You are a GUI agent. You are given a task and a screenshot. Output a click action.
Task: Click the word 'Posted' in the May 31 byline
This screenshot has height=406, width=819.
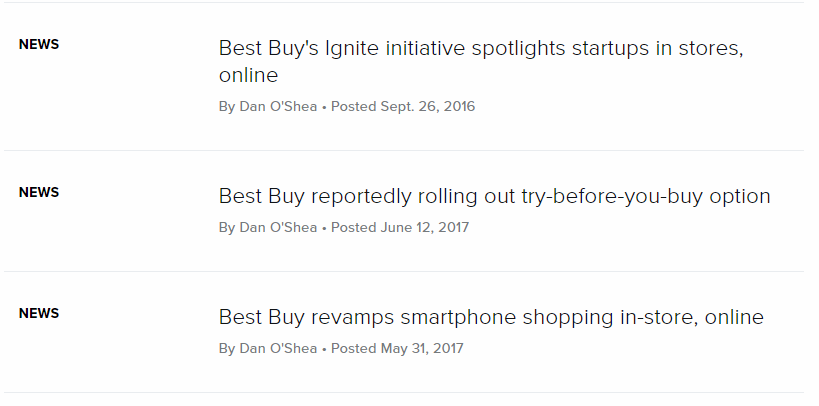(354, 349)
